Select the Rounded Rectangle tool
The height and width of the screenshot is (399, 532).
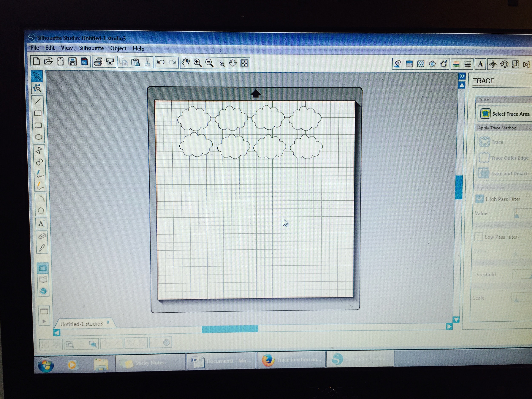(x=38, y=125)
